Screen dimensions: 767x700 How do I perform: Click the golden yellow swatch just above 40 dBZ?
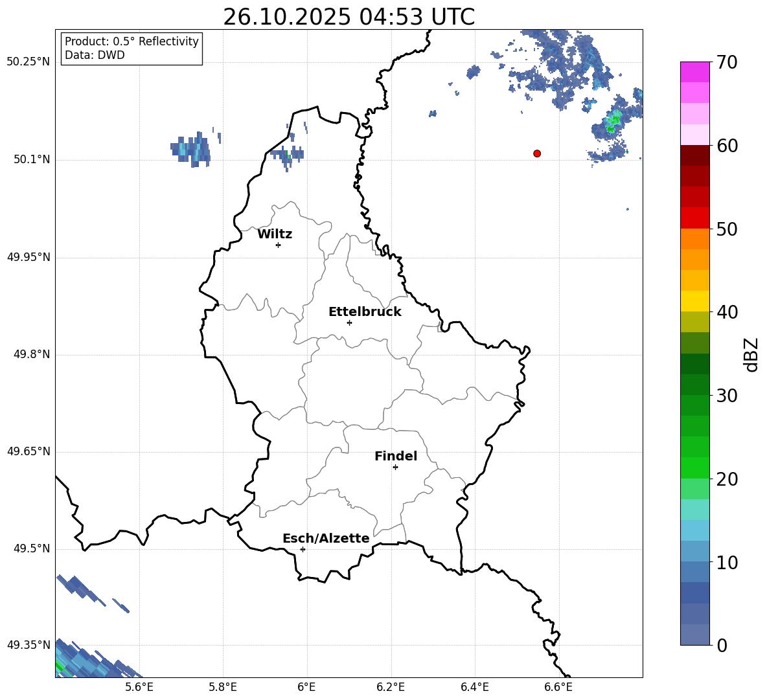[x=694, y=301]
